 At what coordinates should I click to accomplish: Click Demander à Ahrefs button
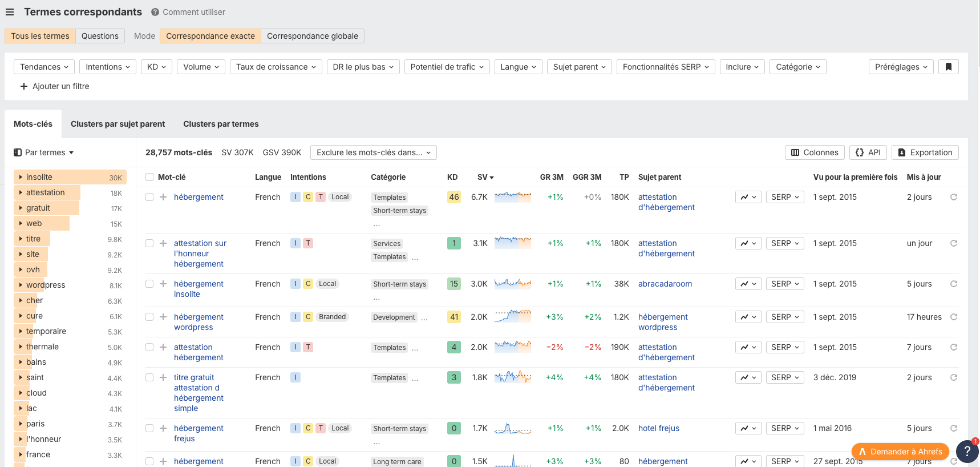pyautogui.click(x=901, y=452)
